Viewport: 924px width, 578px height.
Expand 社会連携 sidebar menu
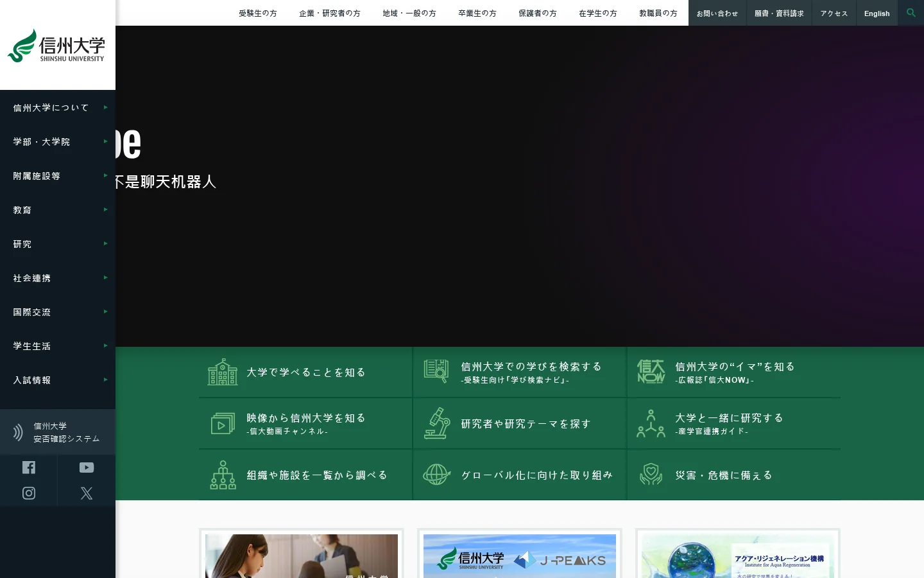tap(58, 277)
